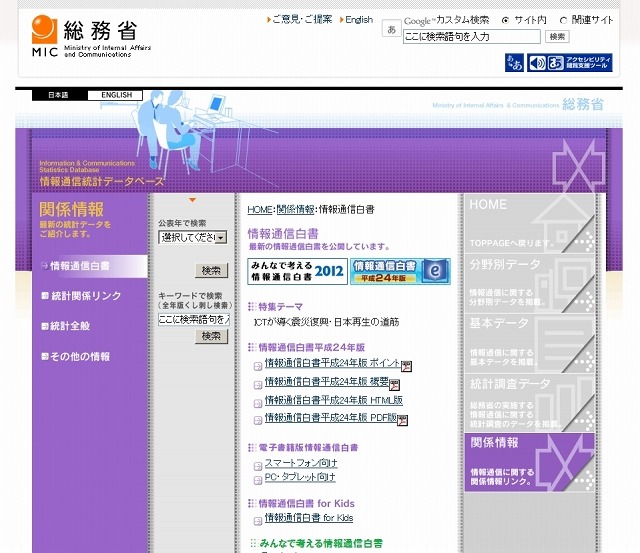Viewport: 640px width, 553px height.
Task: Open the 公表年で検索 year dropdown
Action: (x=192, y=237)
